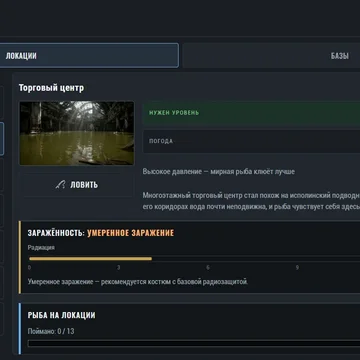Switch to the ЛОКАЦИИ tab
This screenshot has height=360, width=360.
89,56
